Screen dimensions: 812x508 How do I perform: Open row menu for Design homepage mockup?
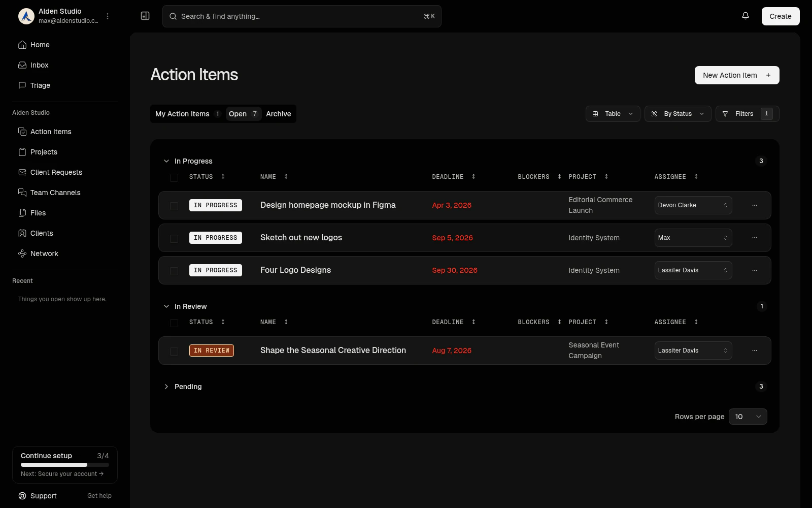[755, 205]
